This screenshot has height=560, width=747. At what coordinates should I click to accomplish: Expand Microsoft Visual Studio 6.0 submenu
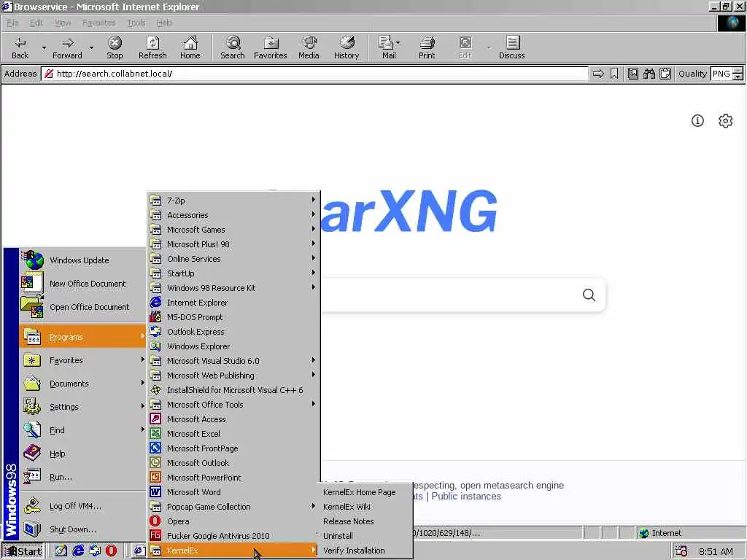tap(233, 361)
